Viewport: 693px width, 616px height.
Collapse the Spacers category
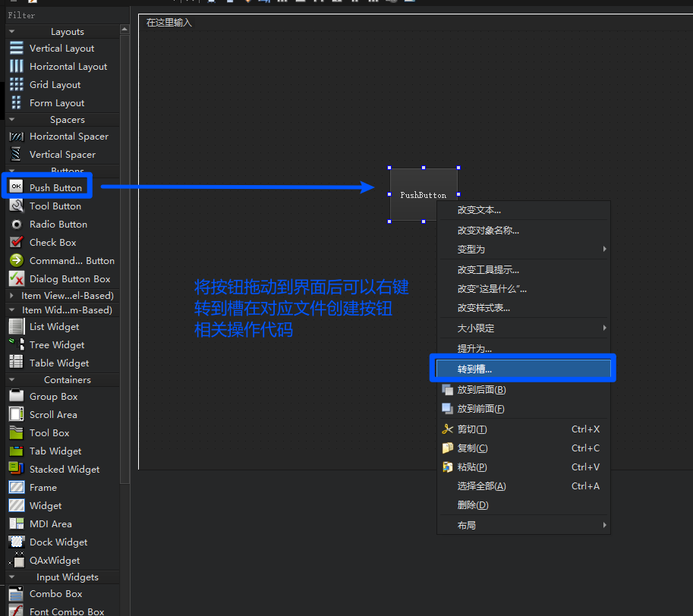pos(12,120)
